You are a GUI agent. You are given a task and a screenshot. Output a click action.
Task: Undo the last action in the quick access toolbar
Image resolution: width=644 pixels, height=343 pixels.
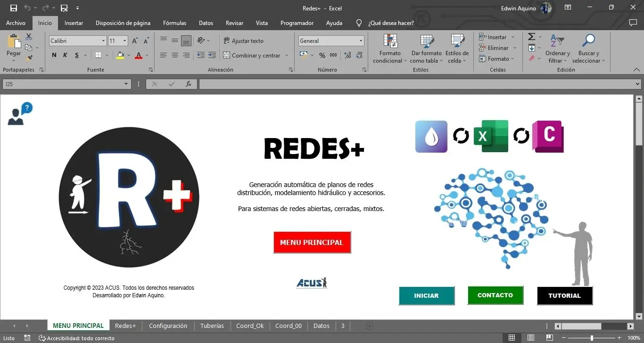click(27, 8)
